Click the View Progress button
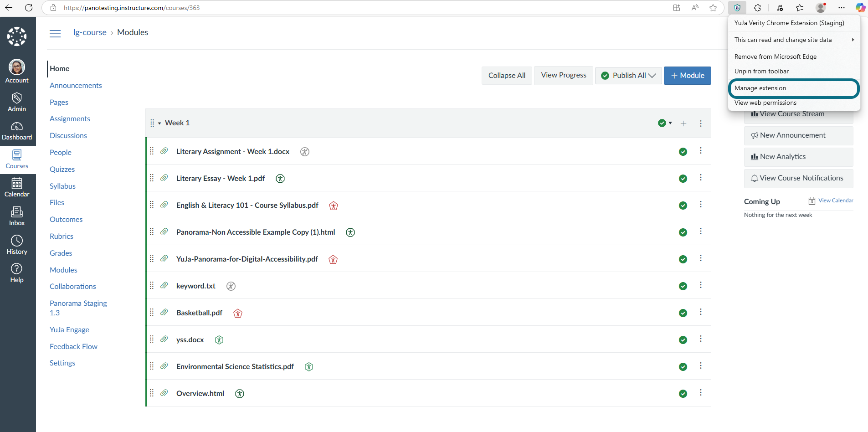The width and height of the screenshot is (868, 432). [564, 75]
